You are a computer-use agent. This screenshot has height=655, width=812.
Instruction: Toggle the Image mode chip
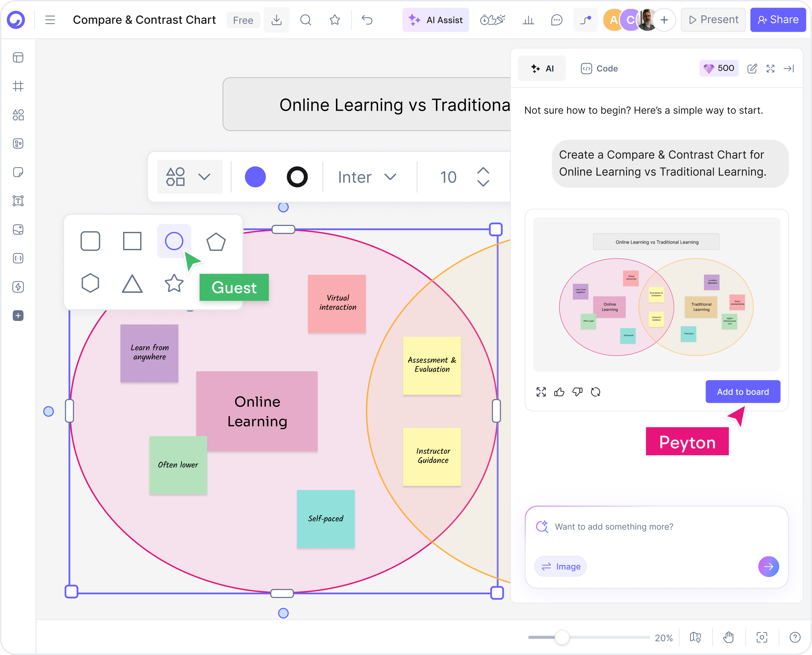[561, 566]
